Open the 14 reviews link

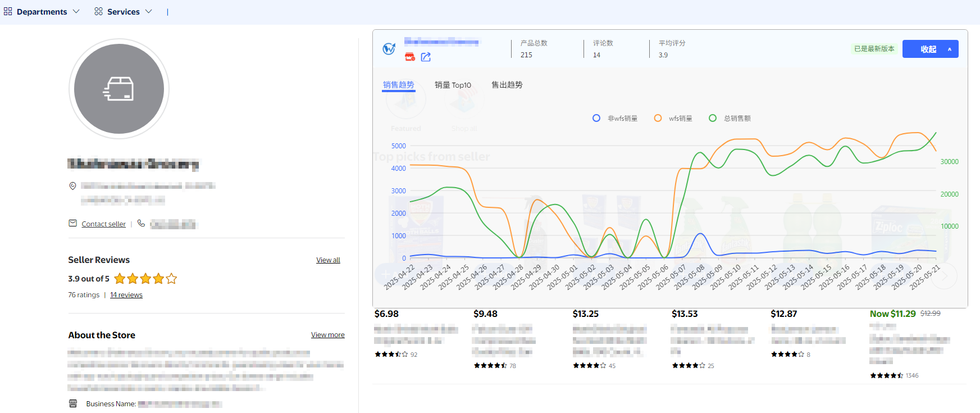[x=126, y=295]
